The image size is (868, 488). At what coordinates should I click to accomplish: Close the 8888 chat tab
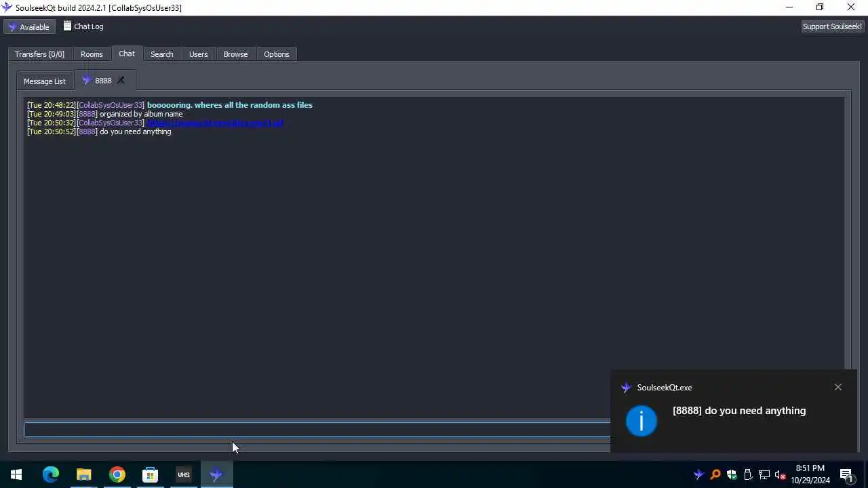[121, 81]
